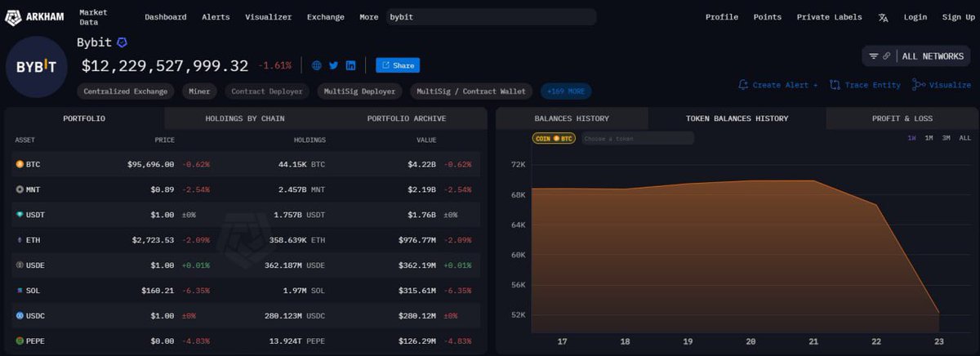Viewport: 980px width, 356px height.
Task: Click the Bybit verified badge icon
Action: [x=122, y=42]
